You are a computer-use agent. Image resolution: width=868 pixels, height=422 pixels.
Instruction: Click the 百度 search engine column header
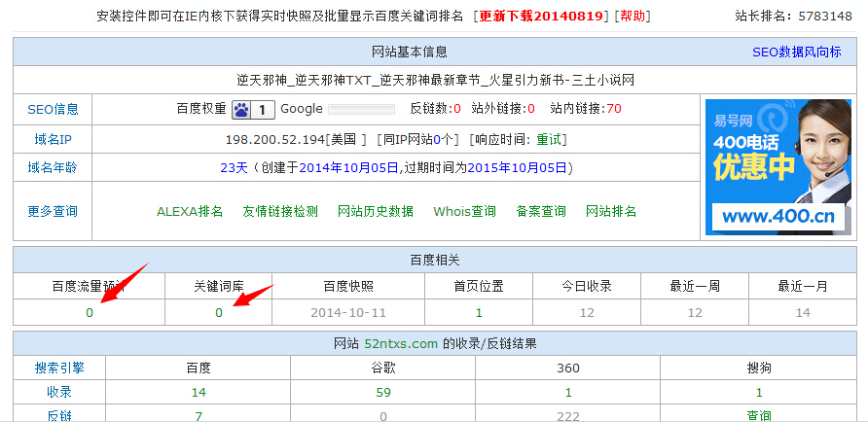(x=199, y=368)
